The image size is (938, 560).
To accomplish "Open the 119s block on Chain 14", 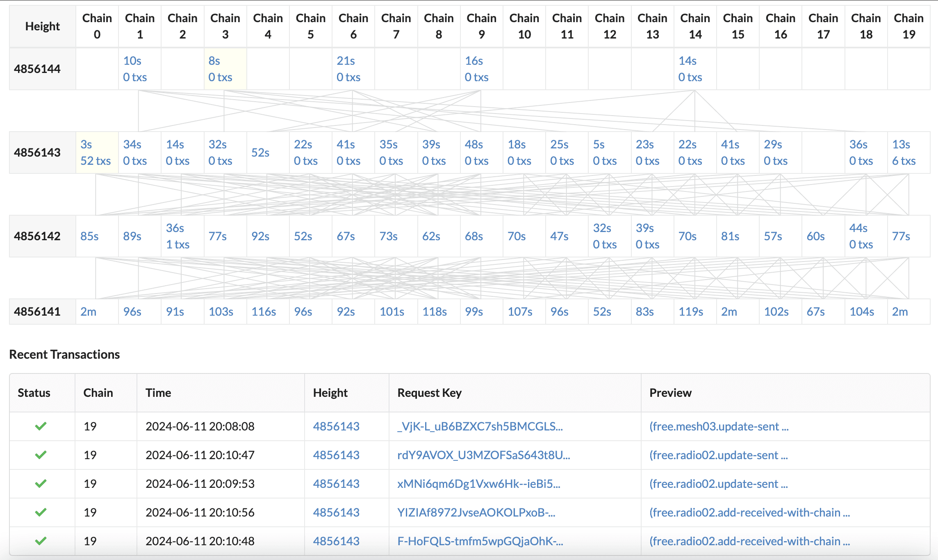I will [691, 312].
